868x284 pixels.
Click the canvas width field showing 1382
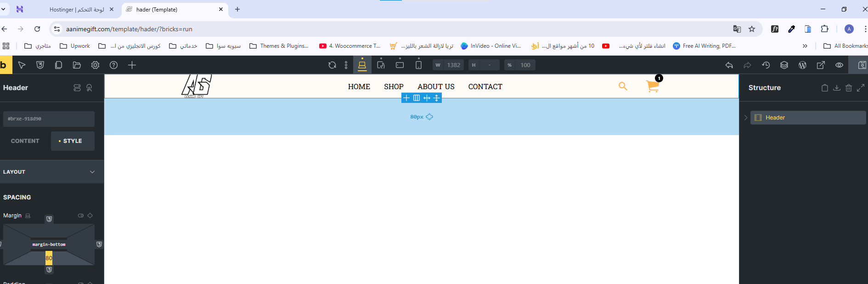click(448, 65)
